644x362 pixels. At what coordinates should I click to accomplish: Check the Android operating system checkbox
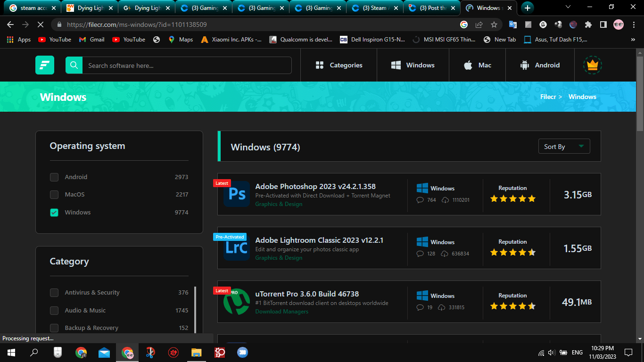[x=54, y=177]
